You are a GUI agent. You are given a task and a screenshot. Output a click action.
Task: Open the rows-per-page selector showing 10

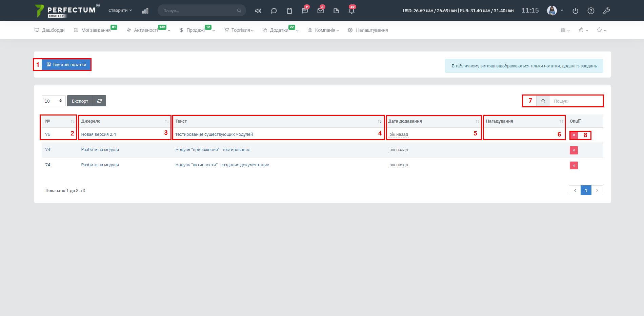click(x=54, y=101)
